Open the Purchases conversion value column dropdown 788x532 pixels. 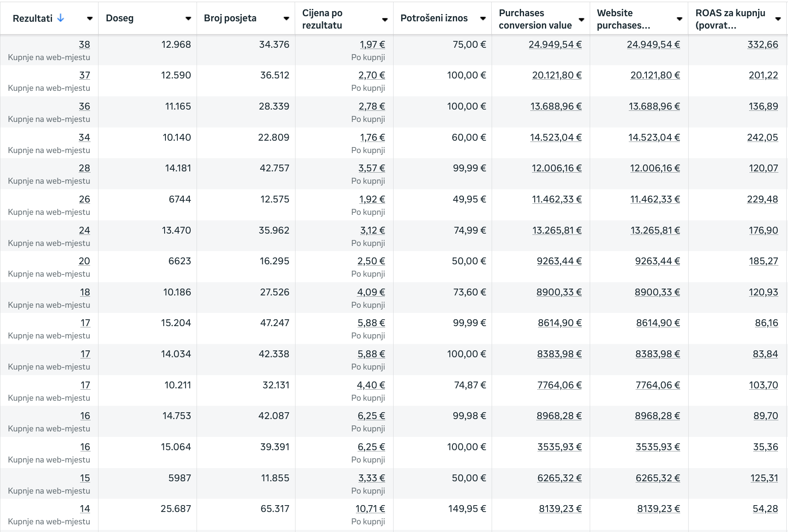pyautogui.click(x=581, y=19)
